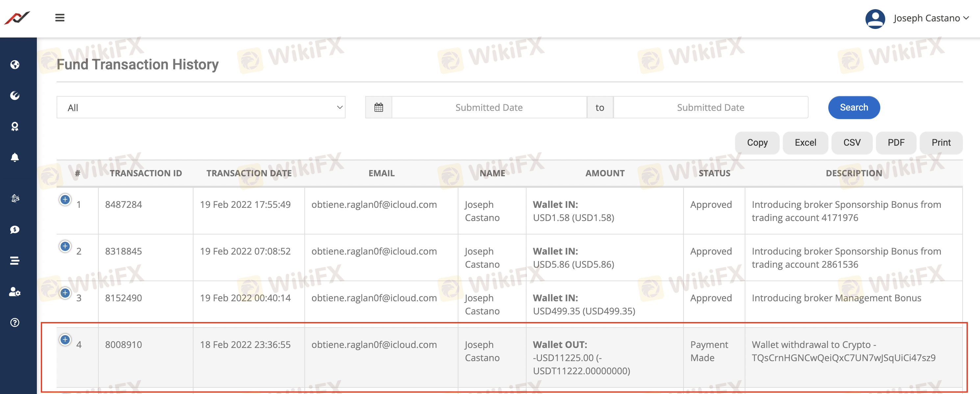Open user settings icon in sidebar

coord(15,292)
